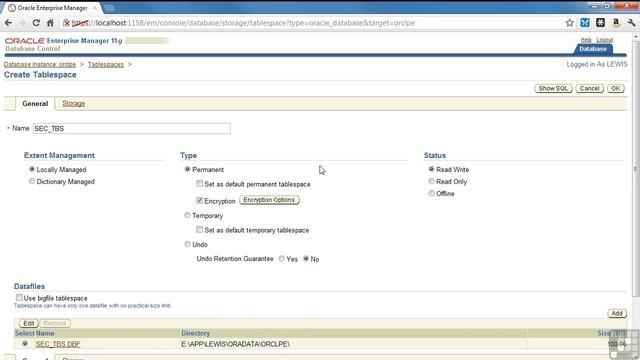This screenshot has height=360, width=640.
Task: Click the datafile Edit button
Action: coord(29,323)
